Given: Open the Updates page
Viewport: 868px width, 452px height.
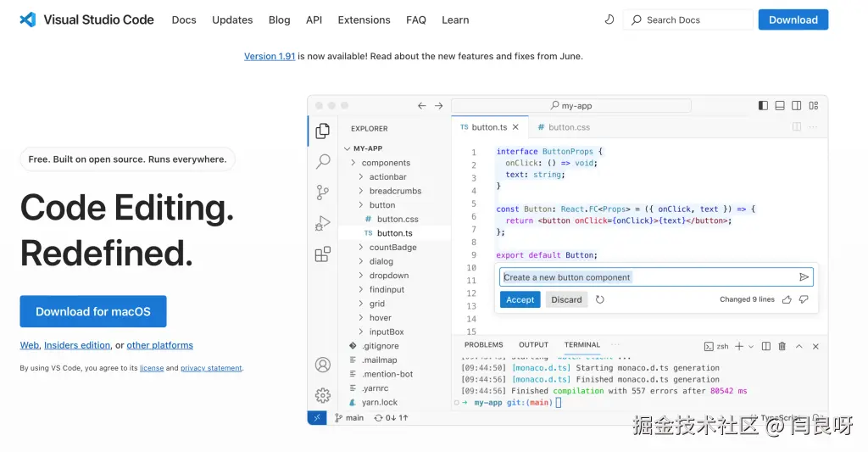Looking at the screenshot, I should point(232,20).
